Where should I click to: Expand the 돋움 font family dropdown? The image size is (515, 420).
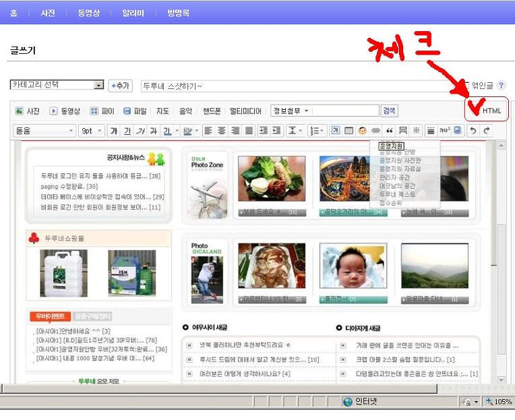(x=44, y=131)
